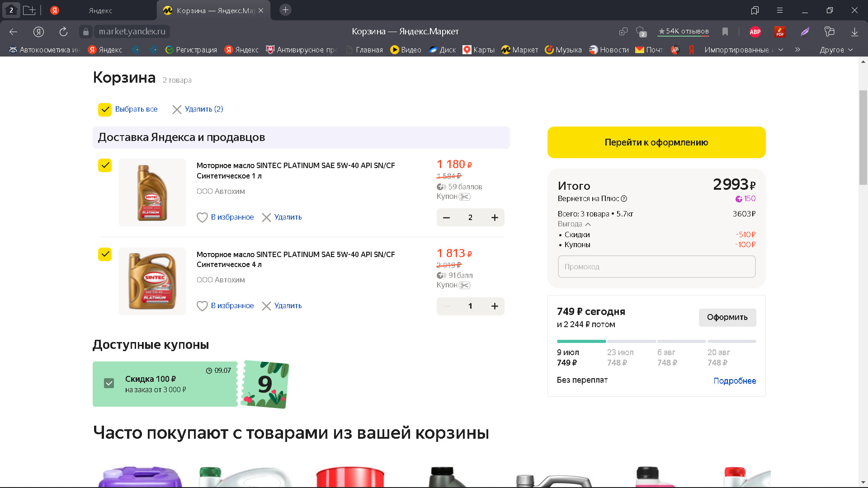The height and width of the screenshot is (488, 868).
Task: Toggle the Выбрать все checkbox
Action: pos(105,109)
